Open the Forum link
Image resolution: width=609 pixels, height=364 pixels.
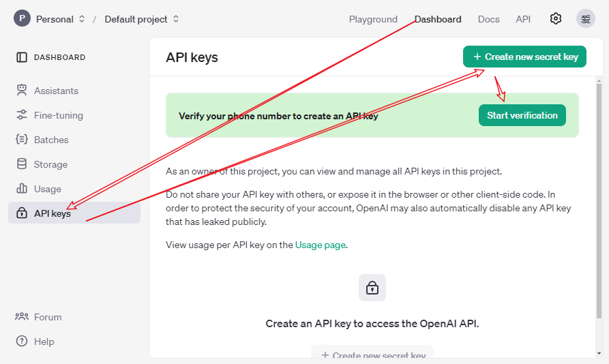[48, 317]
